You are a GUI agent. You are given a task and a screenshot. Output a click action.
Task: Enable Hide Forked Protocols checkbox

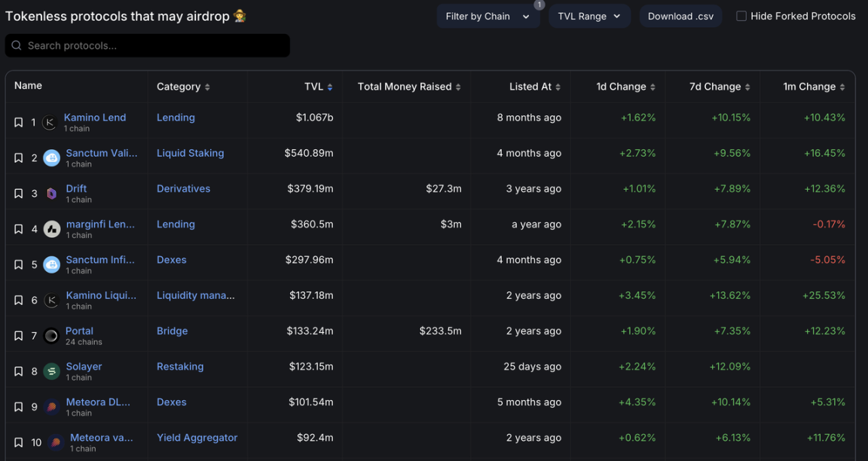[x=741, y=17]
